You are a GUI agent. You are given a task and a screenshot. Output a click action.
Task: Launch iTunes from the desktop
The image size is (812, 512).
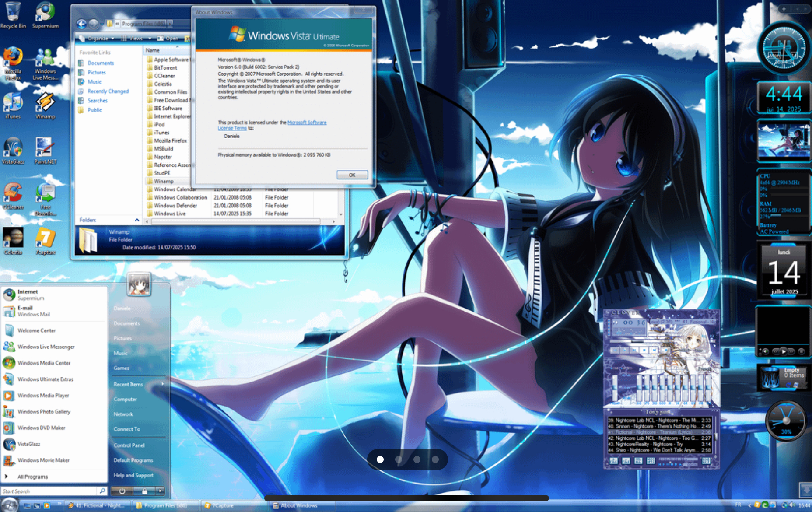tap(13, 106)
